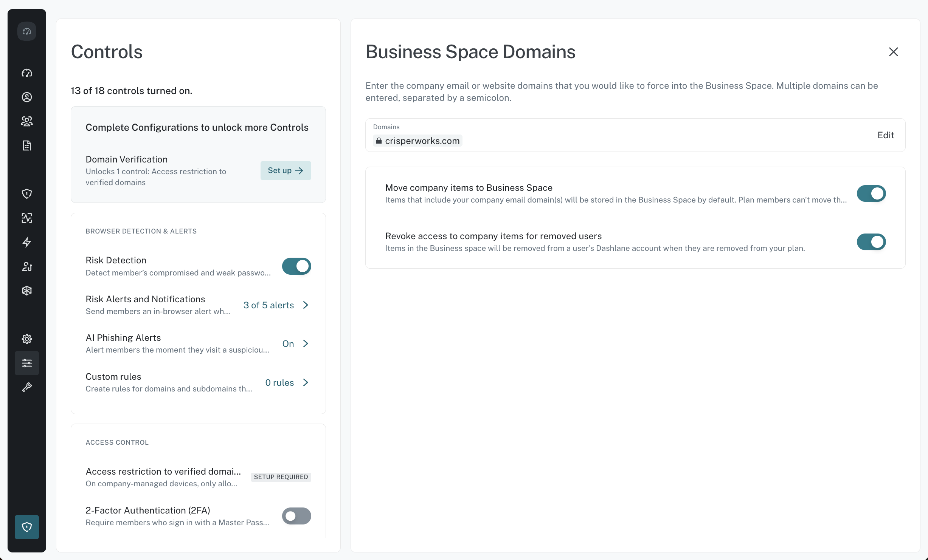Open the lightning bolt icon in sidebar
This screenshot has width=928, height=560.
[x=27, y=242]
